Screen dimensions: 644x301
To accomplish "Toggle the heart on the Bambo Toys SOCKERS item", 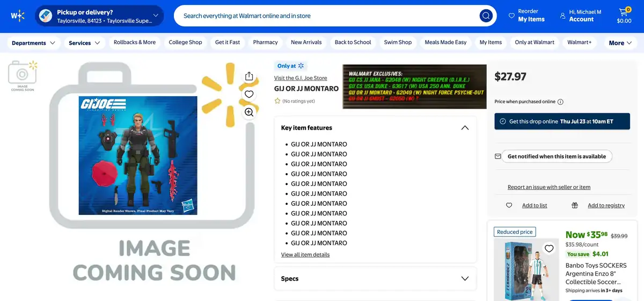I will coord(549,248).
